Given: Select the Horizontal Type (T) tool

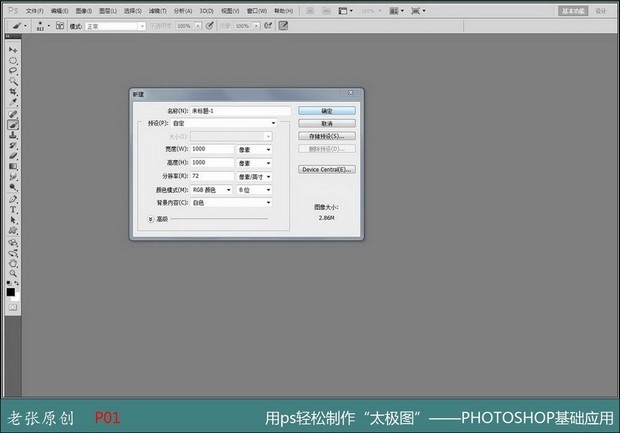Looking at the screenshot, I should [13, 210].
